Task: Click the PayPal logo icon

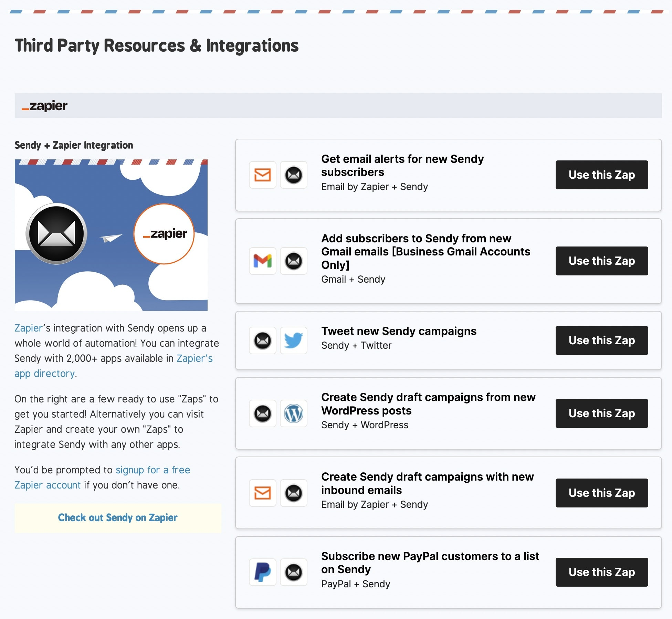Action: 263,572
